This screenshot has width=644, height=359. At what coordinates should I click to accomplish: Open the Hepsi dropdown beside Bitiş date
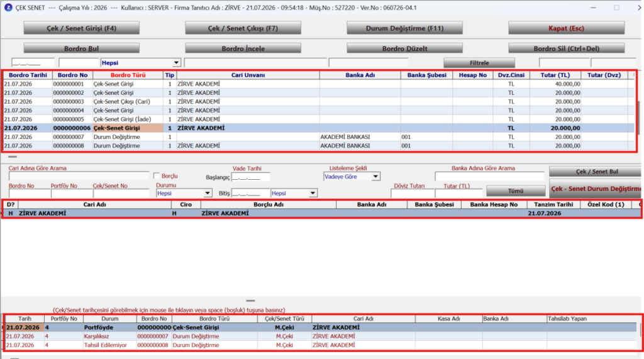click(313, 193)
